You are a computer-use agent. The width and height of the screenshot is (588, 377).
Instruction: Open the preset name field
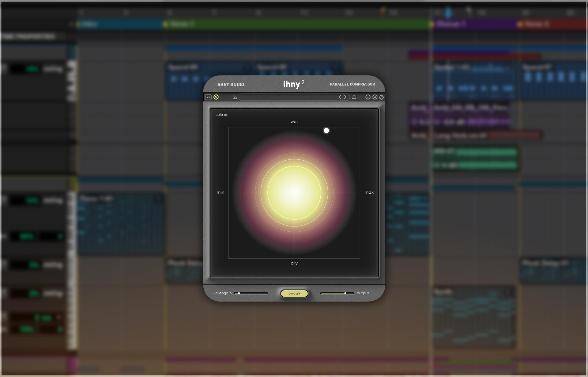288,97
